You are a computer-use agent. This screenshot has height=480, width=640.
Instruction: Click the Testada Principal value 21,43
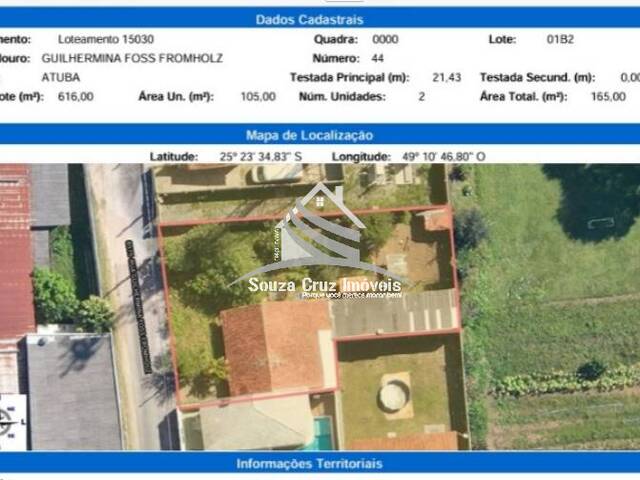click(446, 77)
